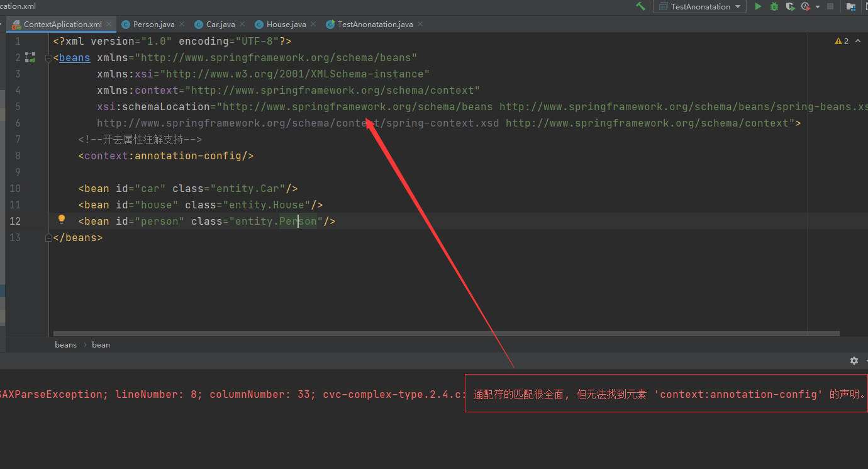Viewport: 868px width, 469px height.
Task: Click the XMLSchema-instance URL on line 3
Action: (295, 74)
